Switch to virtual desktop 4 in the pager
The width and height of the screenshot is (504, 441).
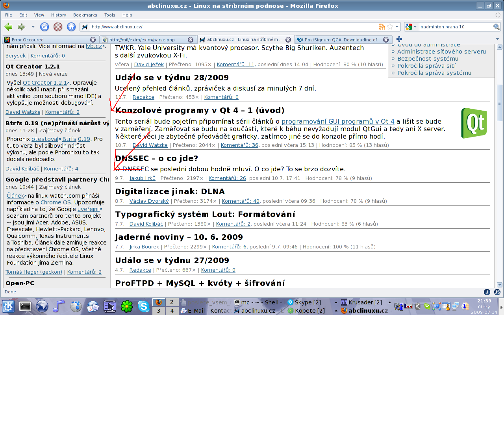tap(172, 311)
